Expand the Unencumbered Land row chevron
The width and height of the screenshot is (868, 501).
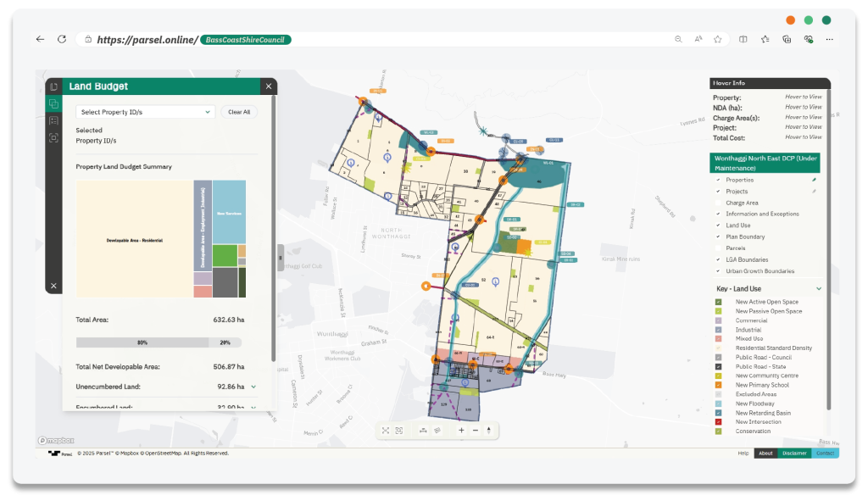pyautogui.click(x=253, y=387)
